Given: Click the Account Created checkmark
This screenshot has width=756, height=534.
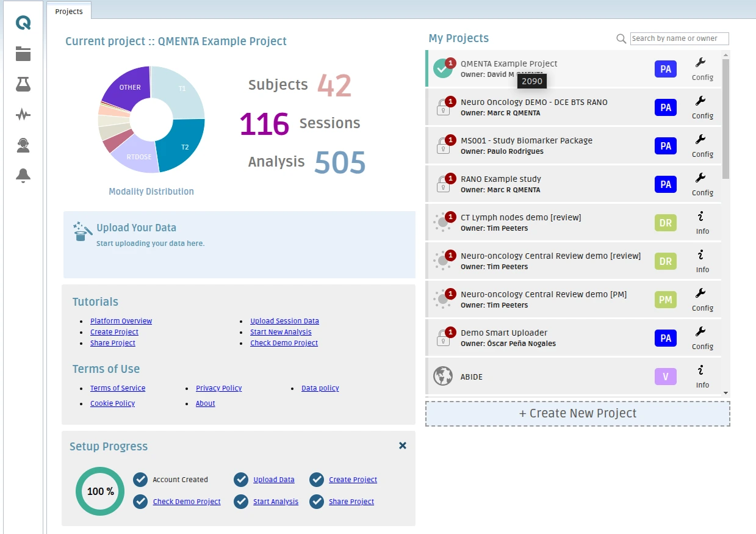Looking at the screenshot, I should tap(140, 480).
